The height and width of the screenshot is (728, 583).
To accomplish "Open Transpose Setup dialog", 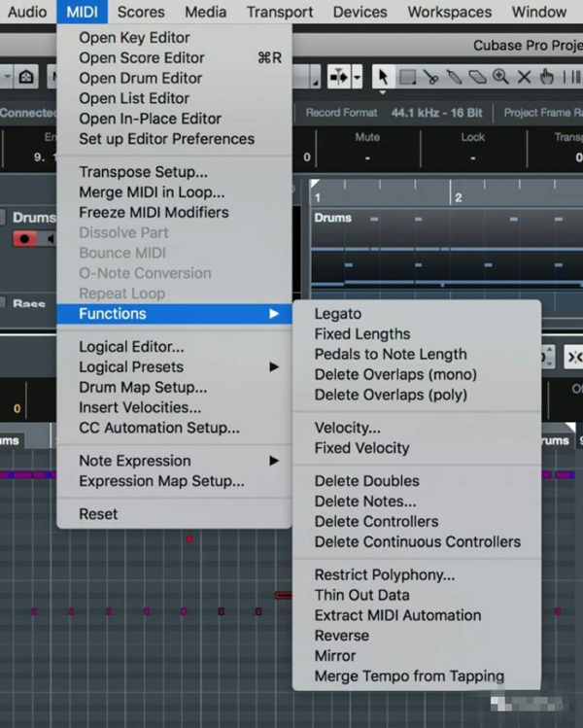I will (174, 172).
